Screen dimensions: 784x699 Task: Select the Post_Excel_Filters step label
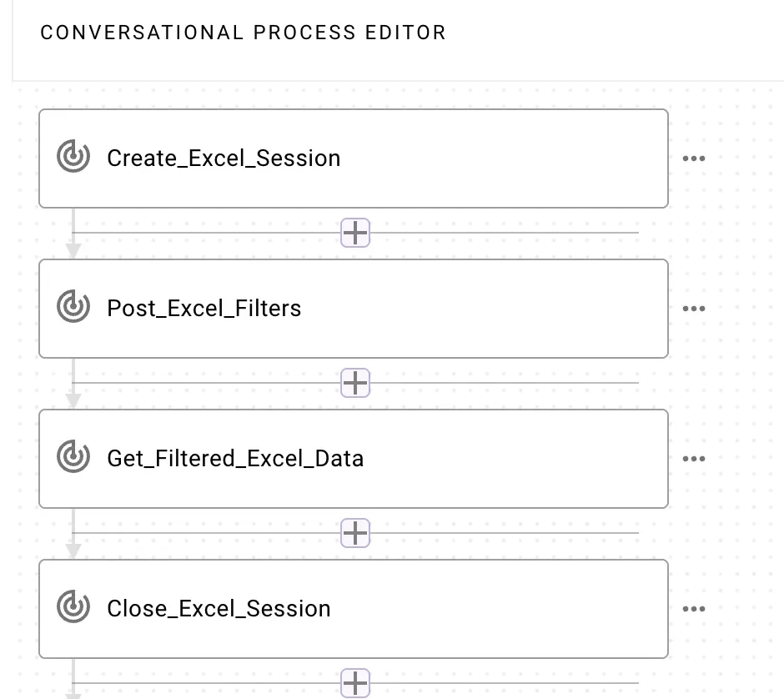tap(204, 309)
